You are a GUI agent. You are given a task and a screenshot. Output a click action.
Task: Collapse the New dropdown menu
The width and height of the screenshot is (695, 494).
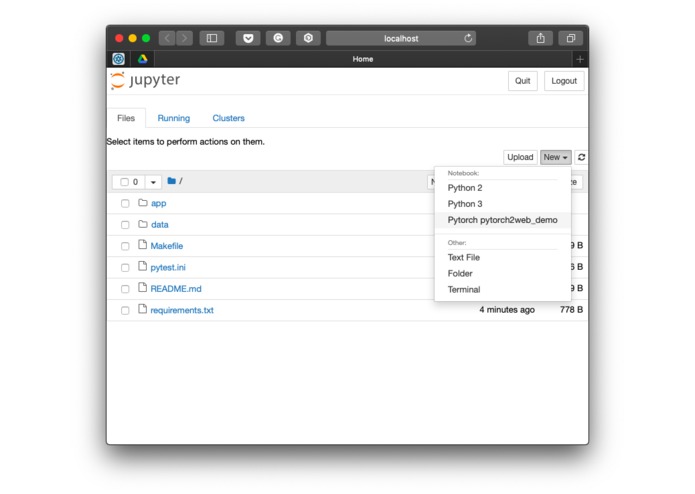coord(555,157)
